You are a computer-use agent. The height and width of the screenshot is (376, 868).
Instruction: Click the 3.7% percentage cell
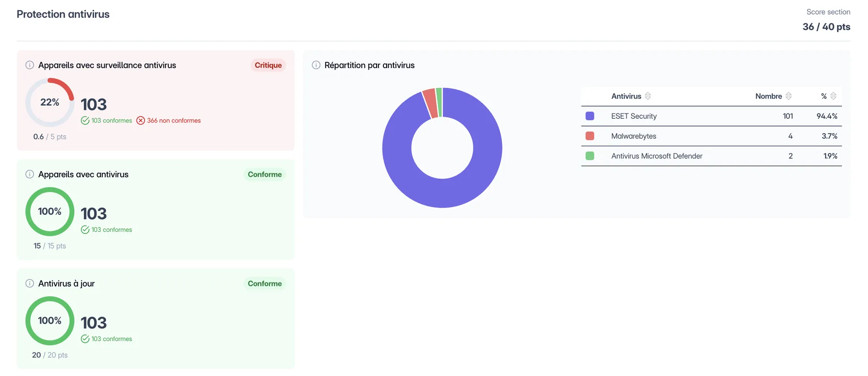[829, 136]
